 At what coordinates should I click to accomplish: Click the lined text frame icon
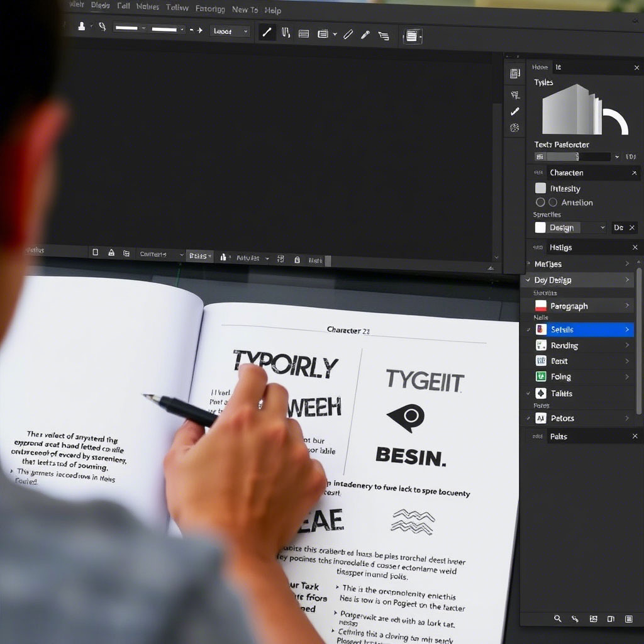pyautogui.click(x=304, y=34)
